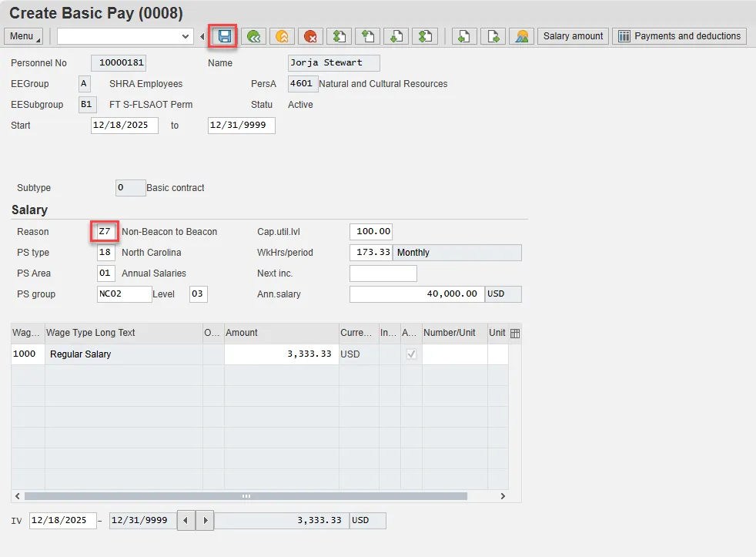Click the IV total amount 3,333.33
Screen dimensions: 756x557
click(282, 520)
